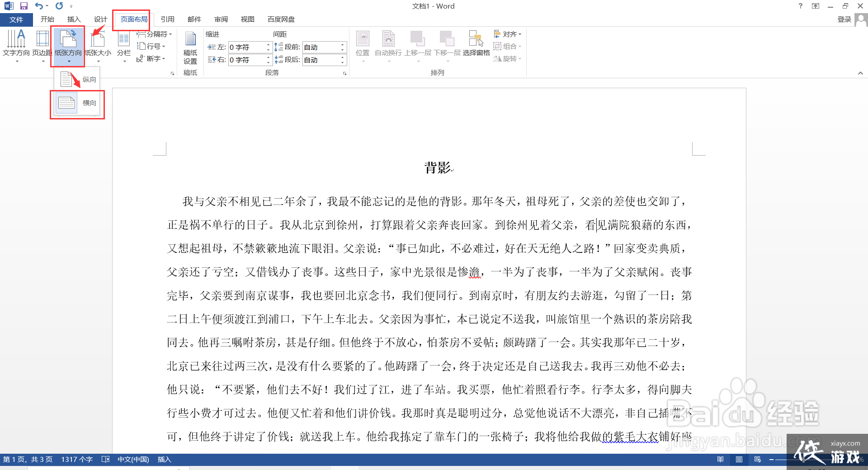
Task: Customize Quick Access Toolbar dropdown arrow
Action: (71, 6)
